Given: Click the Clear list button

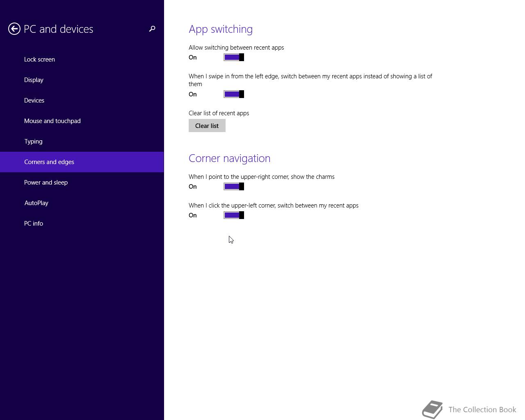Looking at the screenshot, I should pos(207,126).
